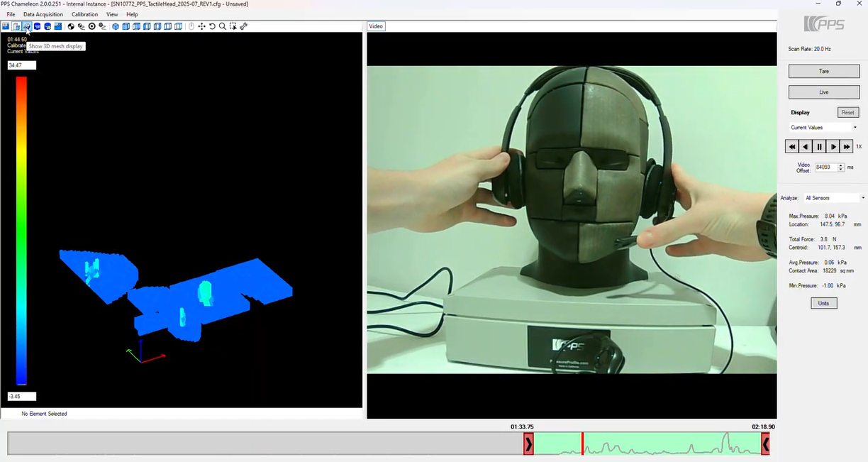Open the Calibration menu
868x462 pixels.
tap(84, 14)
